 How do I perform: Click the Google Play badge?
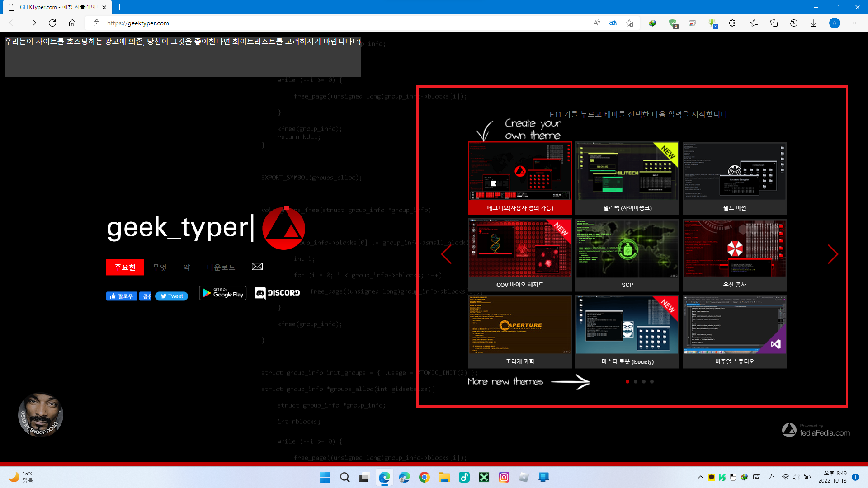[223, 293]
